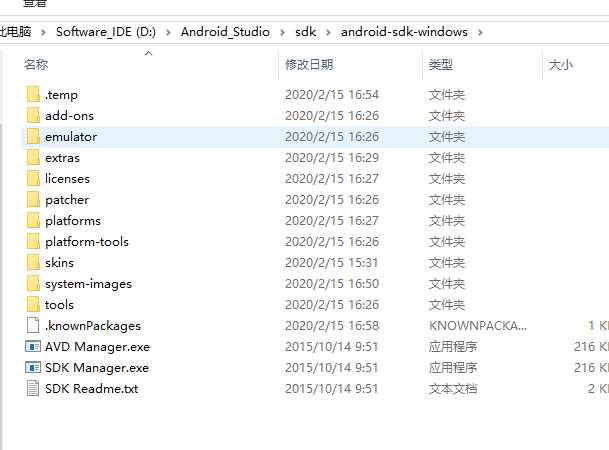Expand chevron after android-sdk-windows breadcrumb
Screen dimensions: 609x450
pos(480,32)
